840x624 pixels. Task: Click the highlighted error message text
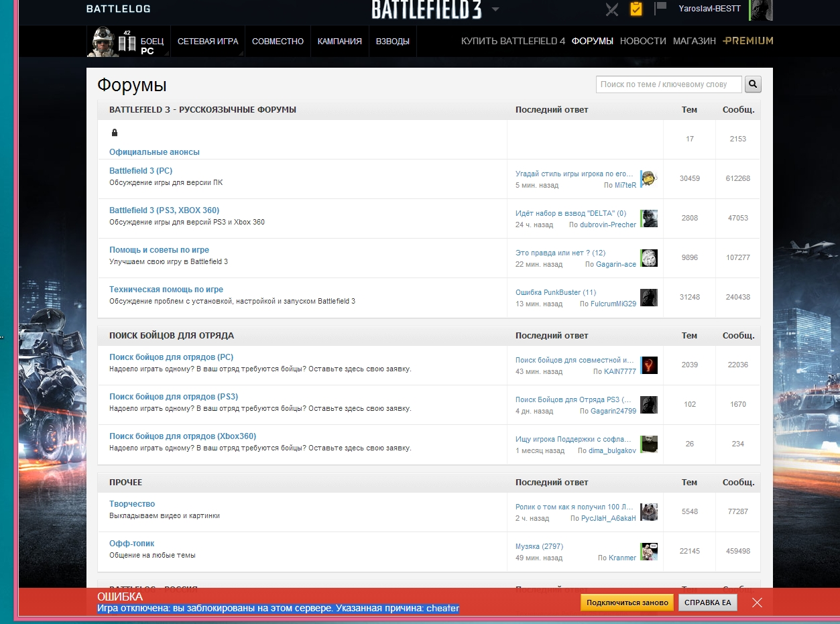tap(278, 609)
